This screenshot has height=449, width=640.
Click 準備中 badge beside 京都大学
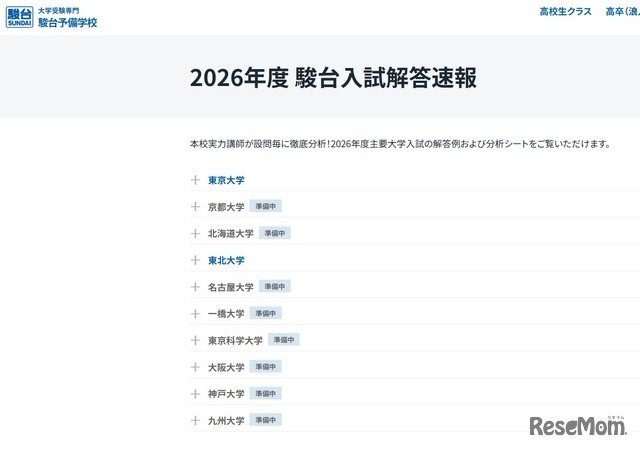266,206
